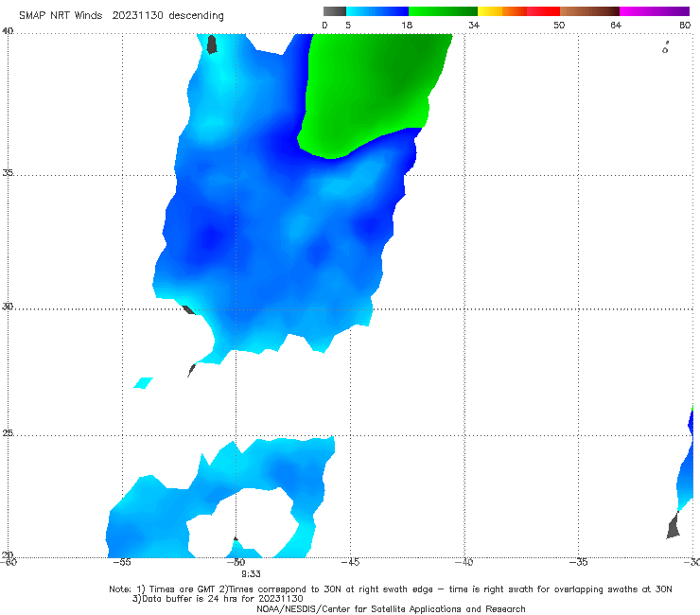Click the gray segment of the color bar

click(x=335, y=11)
